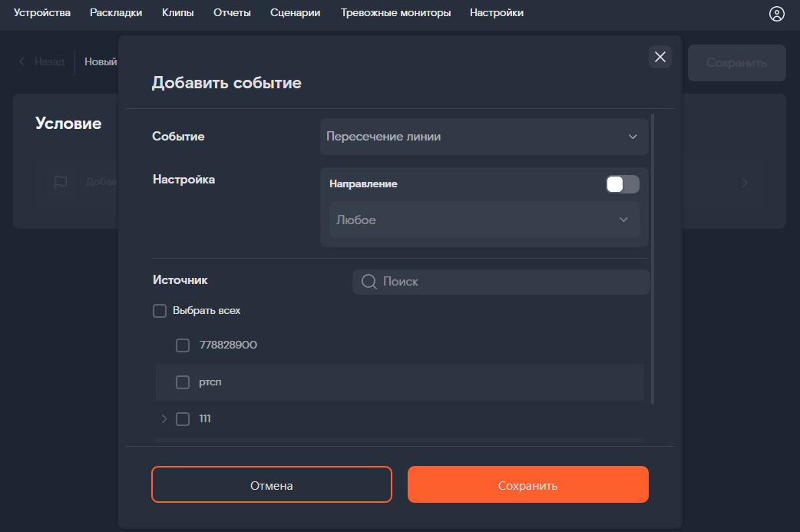Close the Добавить событие dialog
This screenshot has width=800, height=532.
(x=660, y=57)
